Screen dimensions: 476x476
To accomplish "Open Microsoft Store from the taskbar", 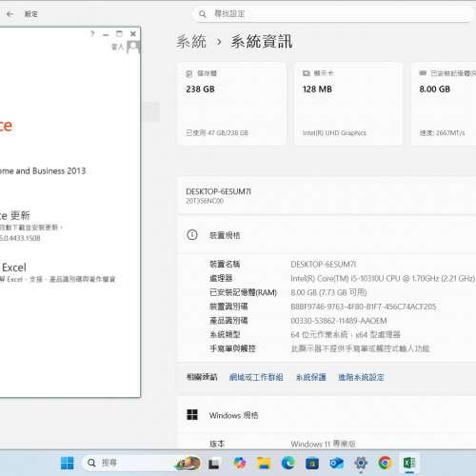I will [312, 464].
